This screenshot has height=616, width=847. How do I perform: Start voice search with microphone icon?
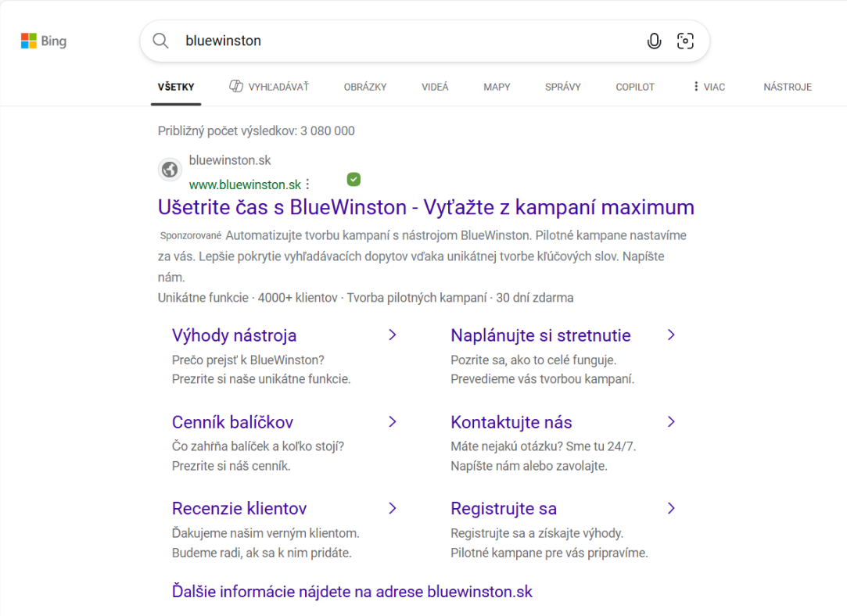(654, 41)
